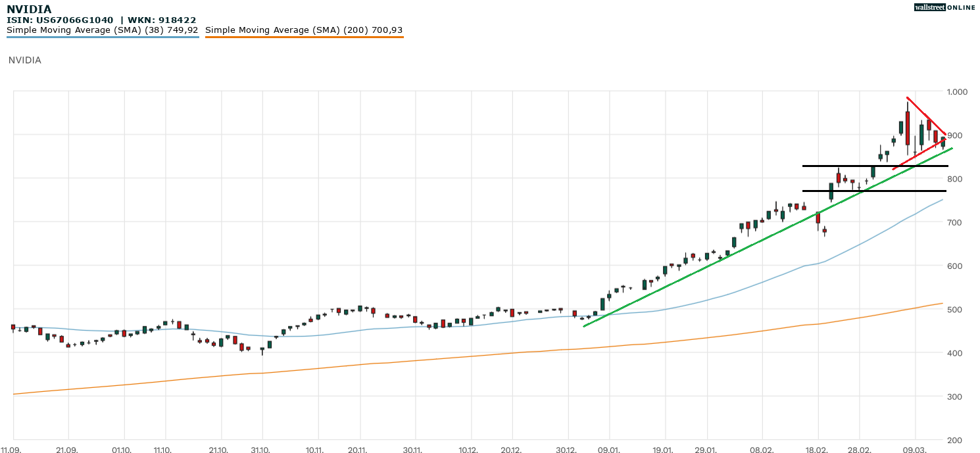Click the 500 price axis label
This screenshot has height=453, width=980.
coord(954,310)
